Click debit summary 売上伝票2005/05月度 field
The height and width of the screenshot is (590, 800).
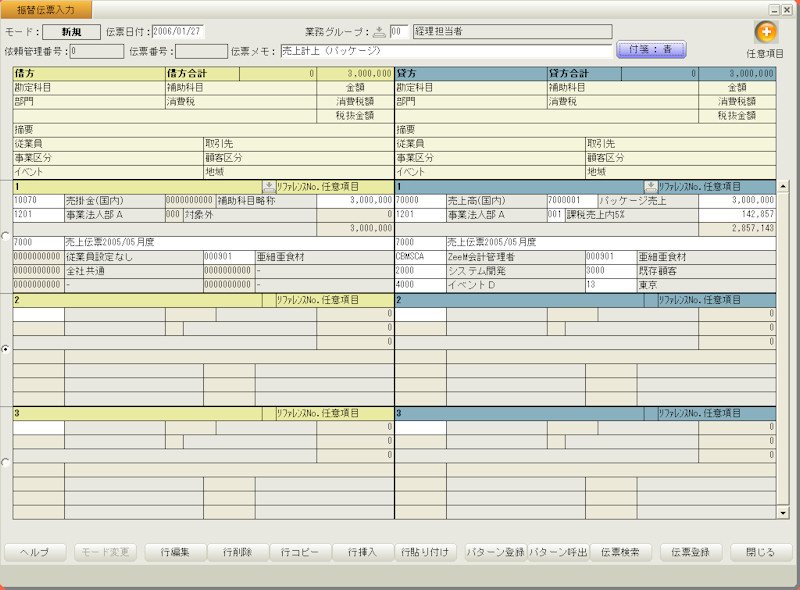229,243
